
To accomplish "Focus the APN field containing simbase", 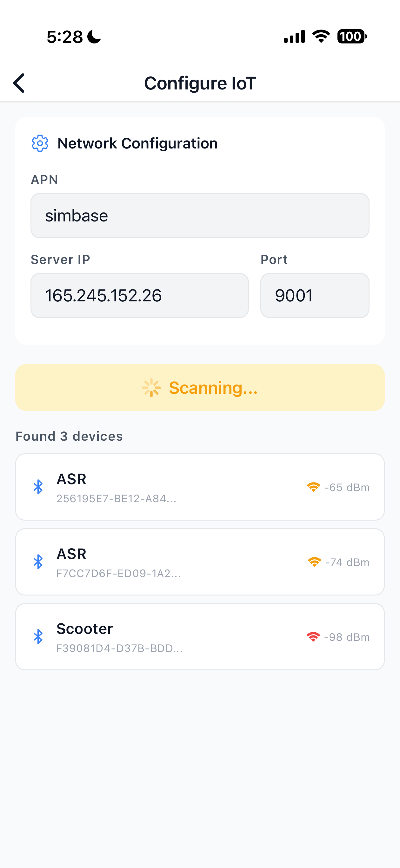I will (x=200, y=216).
